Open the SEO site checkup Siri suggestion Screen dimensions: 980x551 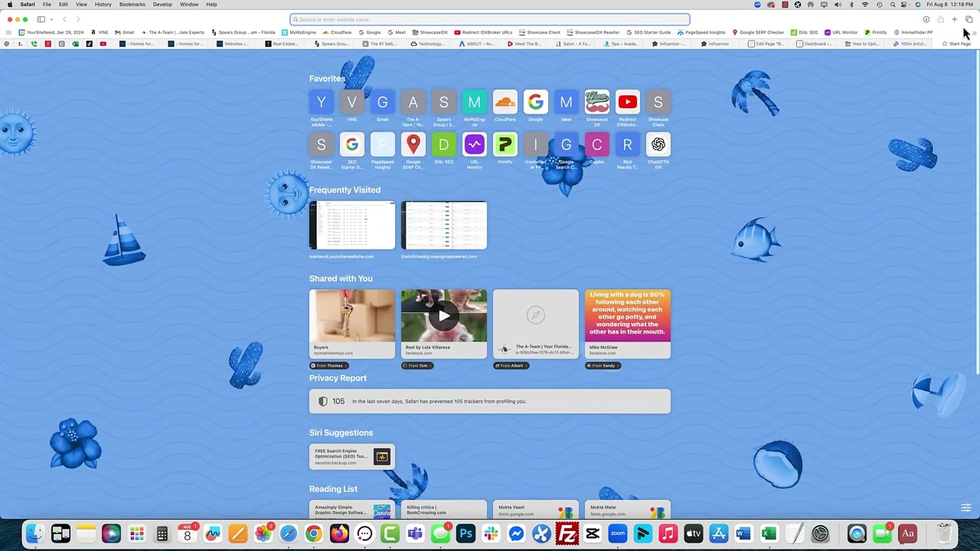click(351, 456)
